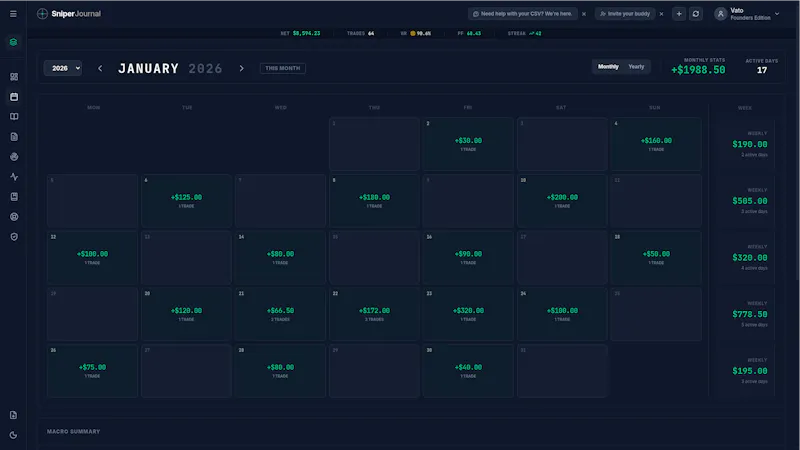Viewport: 800px width, 450px height.
Task: Select the day showing +$120.00
Action: pyautogui.click(x=186, y=314)
